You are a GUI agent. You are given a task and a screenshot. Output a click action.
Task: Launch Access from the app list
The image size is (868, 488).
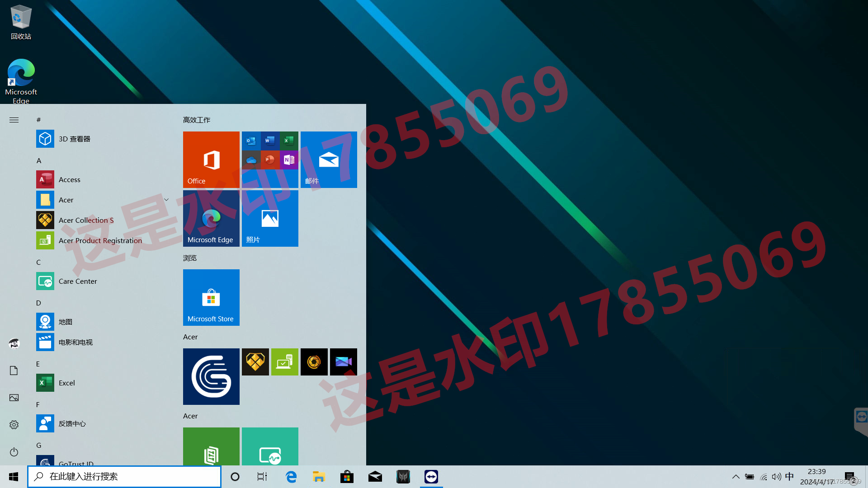(x=104, y=179)
